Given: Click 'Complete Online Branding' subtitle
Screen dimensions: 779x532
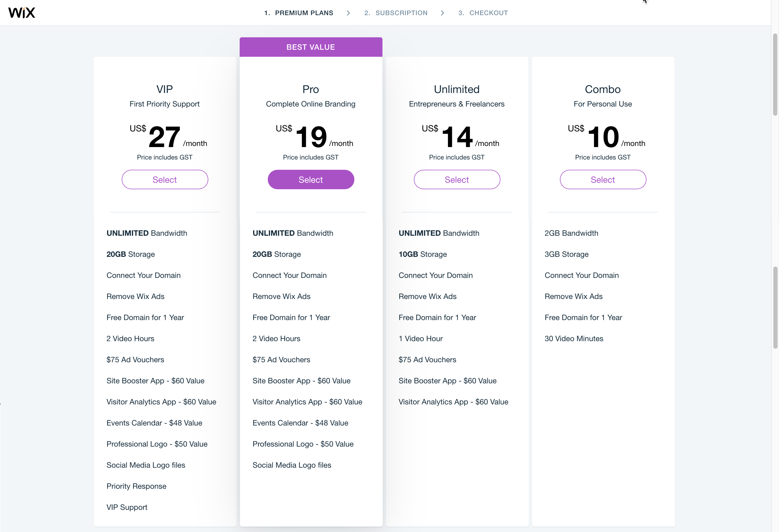Looking at the screenshot, I should tap(311, 104).
